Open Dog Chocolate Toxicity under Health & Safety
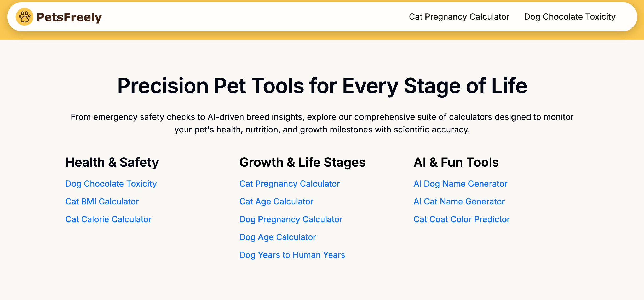The height and width of the screenshot is (300, 644). point(111,184)
